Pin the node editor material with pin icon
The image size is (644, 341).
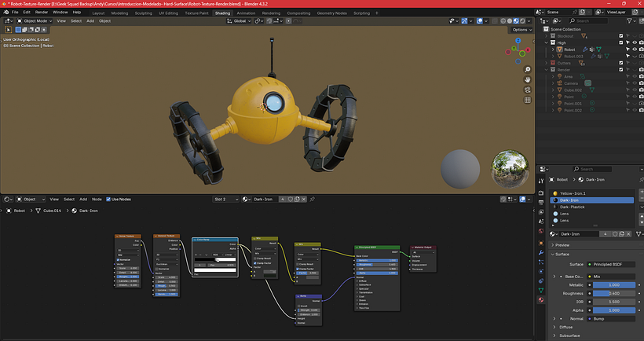tap(313, 200)
